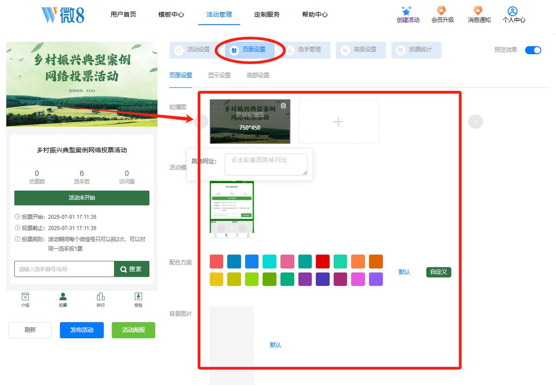Click the 介绍 icon in preview footer
Screen dimensions: 556x392
pyautogui.click(x=25, y=297)
